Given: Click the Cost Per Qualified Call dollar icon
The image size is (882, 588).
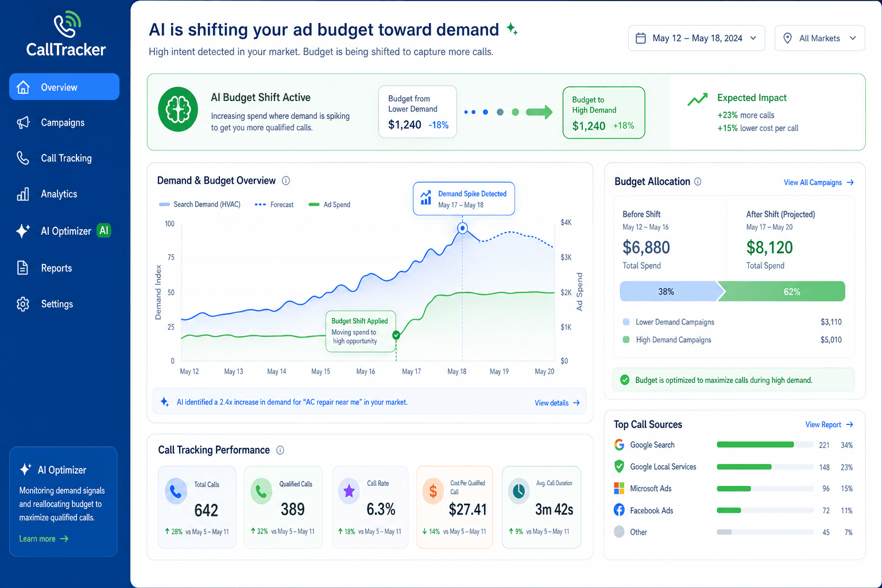Looking at the screenshot, I should (433, 492).
